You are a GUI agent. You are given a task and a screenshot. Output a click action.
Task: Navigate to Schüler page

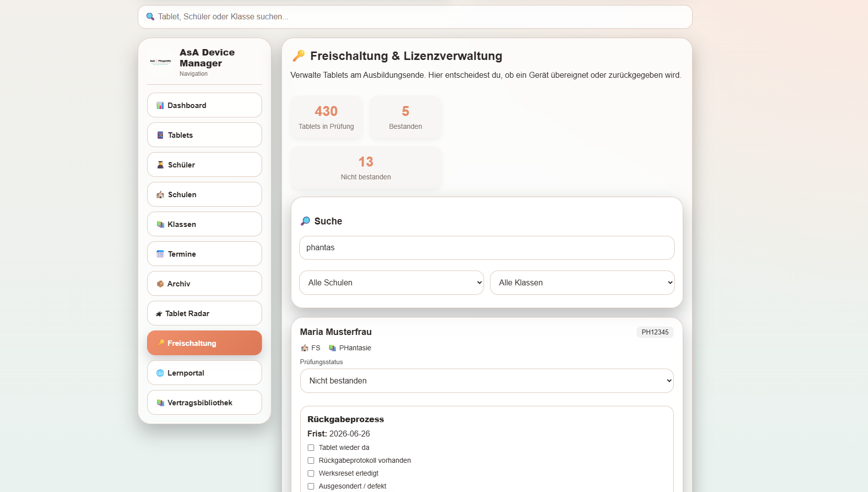point(204,164)
